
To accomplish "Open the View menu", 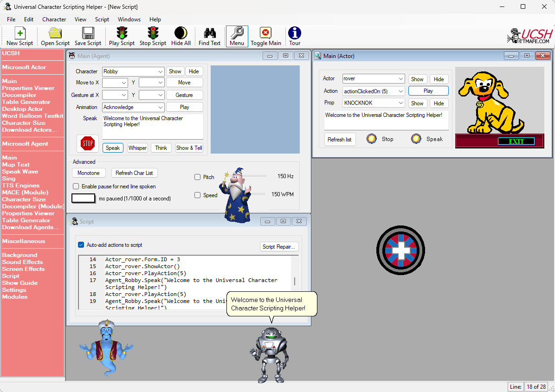I will click(80, 19).
